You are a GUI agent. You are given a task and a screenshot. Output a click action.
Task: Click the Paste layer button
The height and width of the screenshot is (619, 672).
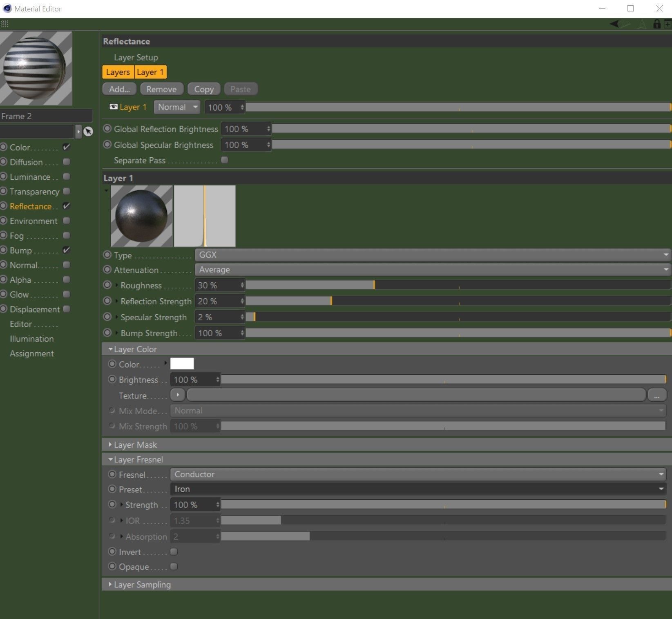click(241, 89)
